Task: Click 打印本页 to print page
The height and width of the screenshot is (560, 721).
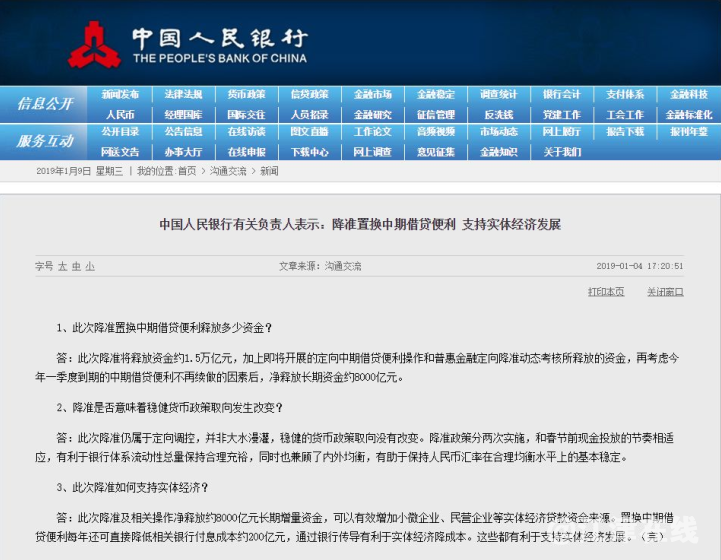Action: click(606, 292)
